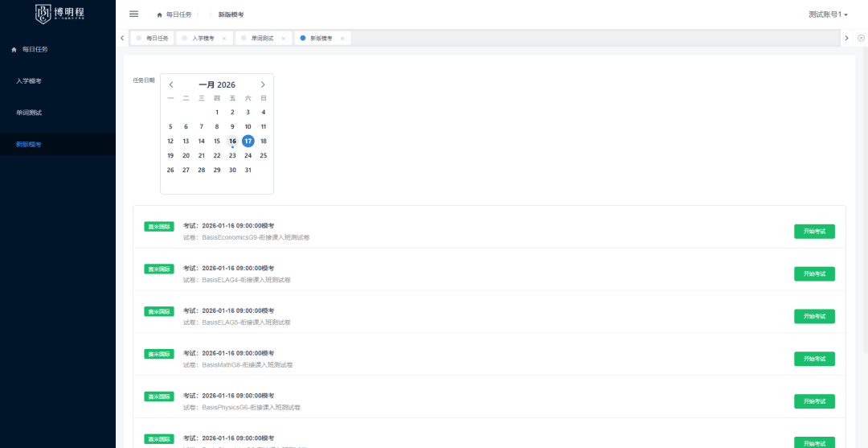Select date 23 in the calendar
The image size is (868, 448).
(x=232, y=155)
